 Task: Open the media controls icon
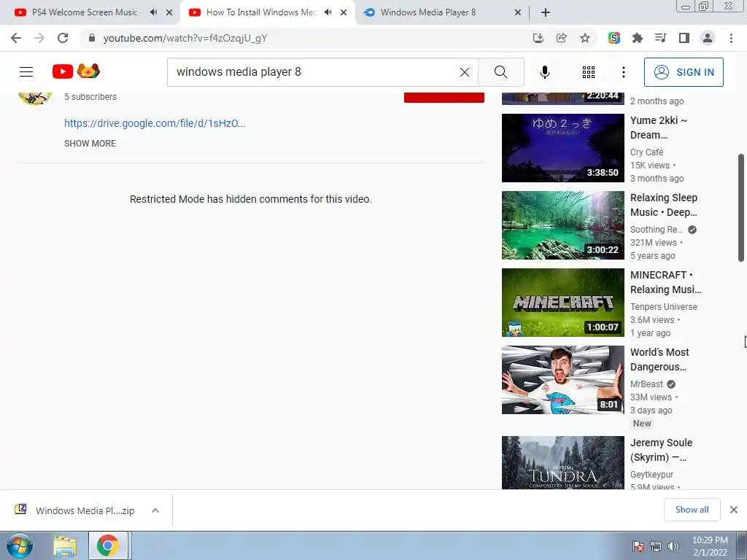click(x=661, y=38)
